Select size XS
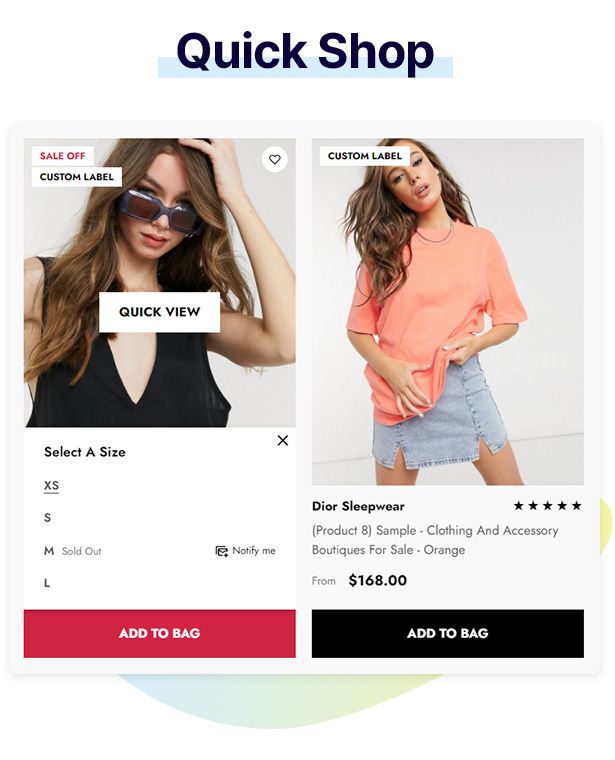This screenshot has height=760, width=615. click(51, 486)
